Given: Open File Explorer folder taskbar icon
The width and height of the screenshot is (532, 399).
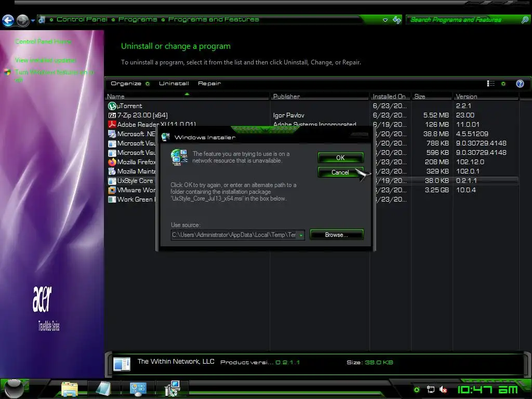Looking at the screenshot, I should coord(70,389).
